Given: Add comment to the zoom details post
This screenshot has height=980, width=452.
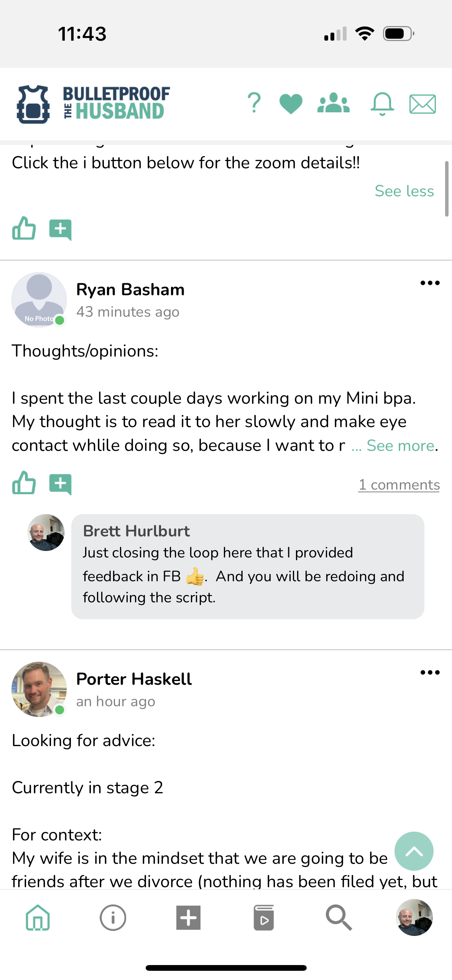Looking at the screenshot, I should pyautogui.click(x=61, y=230).
